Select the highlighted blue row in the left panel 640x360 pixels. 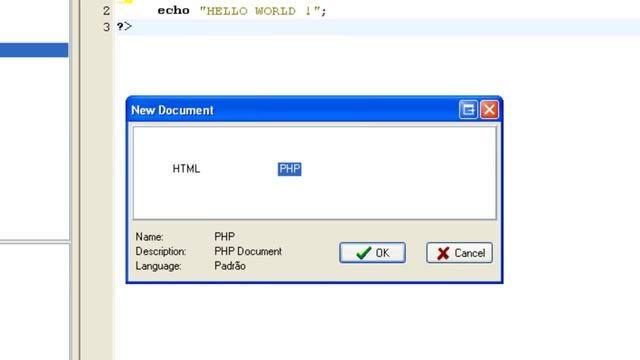click(x=34, y=50)
